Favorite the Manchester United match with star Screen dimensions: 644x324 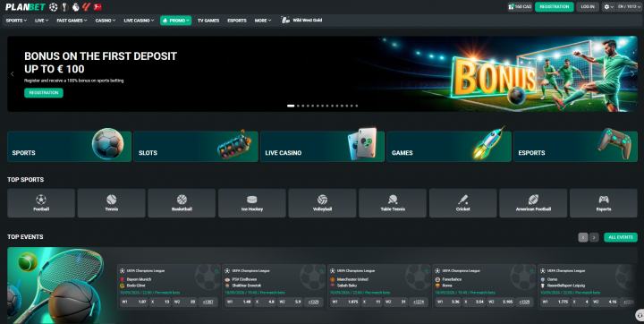pyautogui.click(x=427, y=271)
